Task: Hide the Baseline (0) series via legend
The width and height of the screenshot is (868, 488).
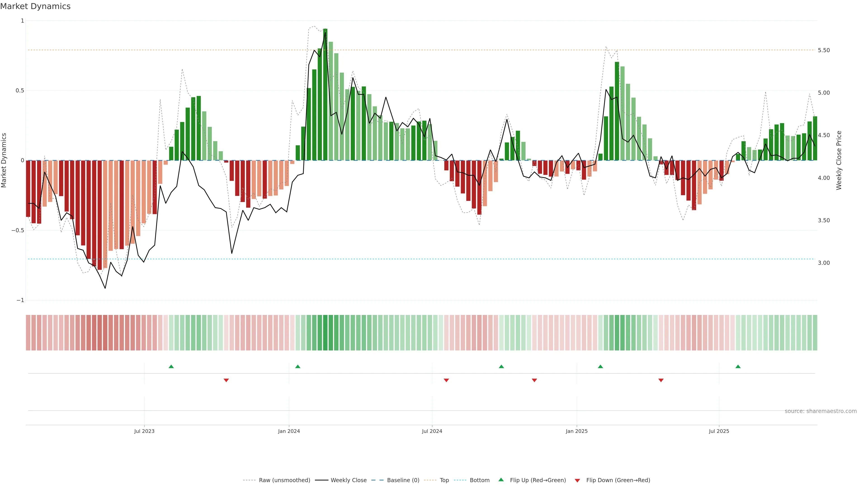Action: tap(403, 480)
